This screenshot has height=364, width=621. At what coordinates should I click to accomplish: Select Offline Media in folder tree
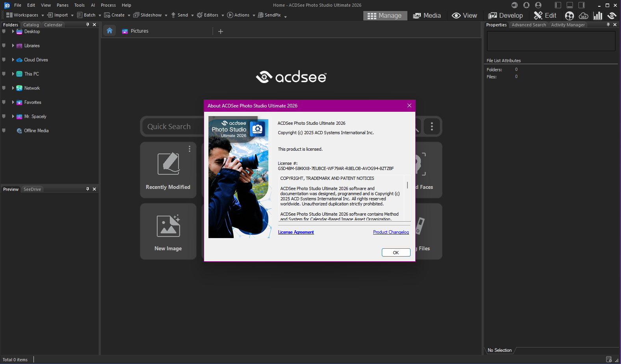[36, 131]
